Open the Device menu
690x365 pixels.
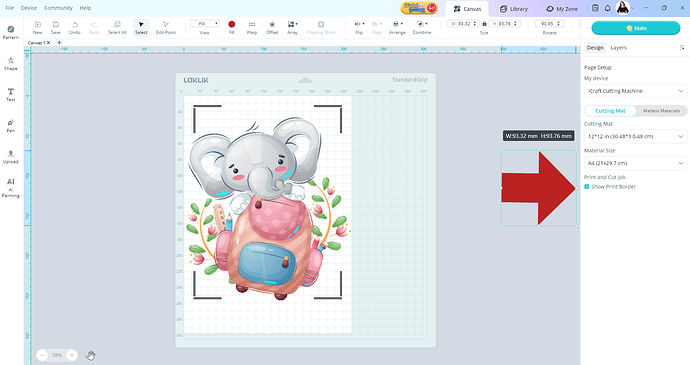pyautogui.click(x=29, y=8)
